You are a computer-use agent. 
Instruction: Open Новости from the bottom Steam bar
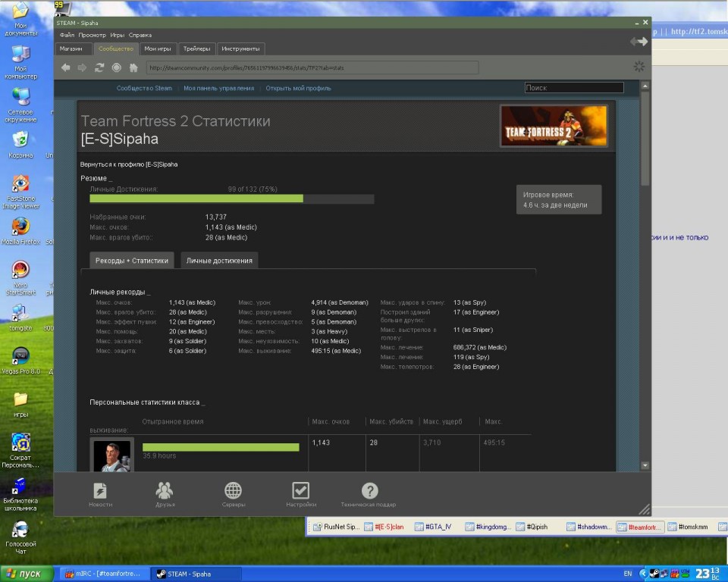[100, 494]
